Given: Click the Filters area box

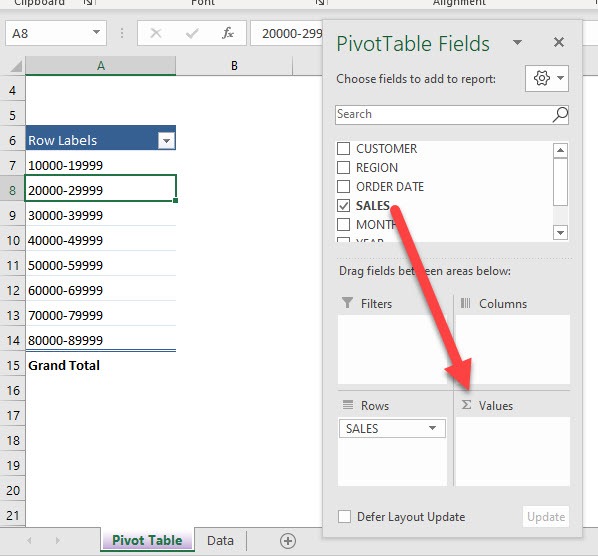Looking at the screenshot, I should (392, 349).
